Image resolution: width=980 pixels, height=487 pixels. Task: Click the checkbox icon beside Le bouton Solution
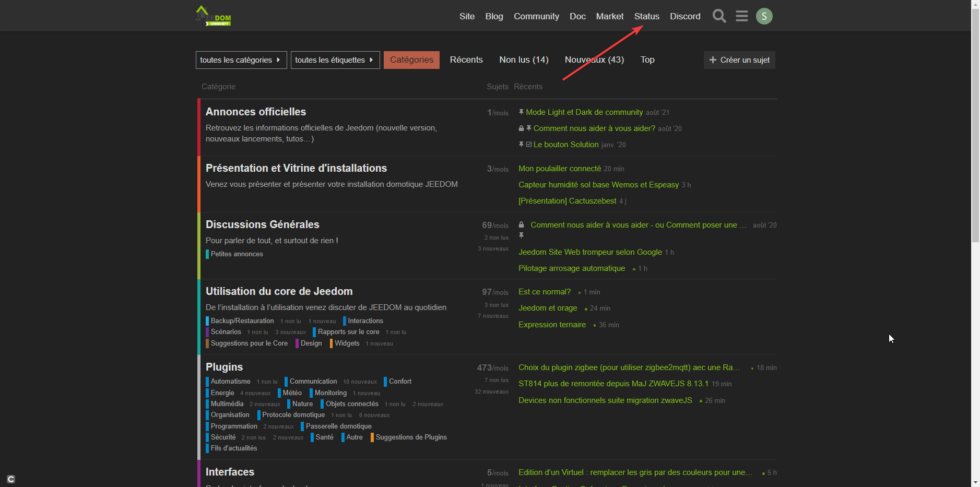pyautogui.click(x=529, y=145)
